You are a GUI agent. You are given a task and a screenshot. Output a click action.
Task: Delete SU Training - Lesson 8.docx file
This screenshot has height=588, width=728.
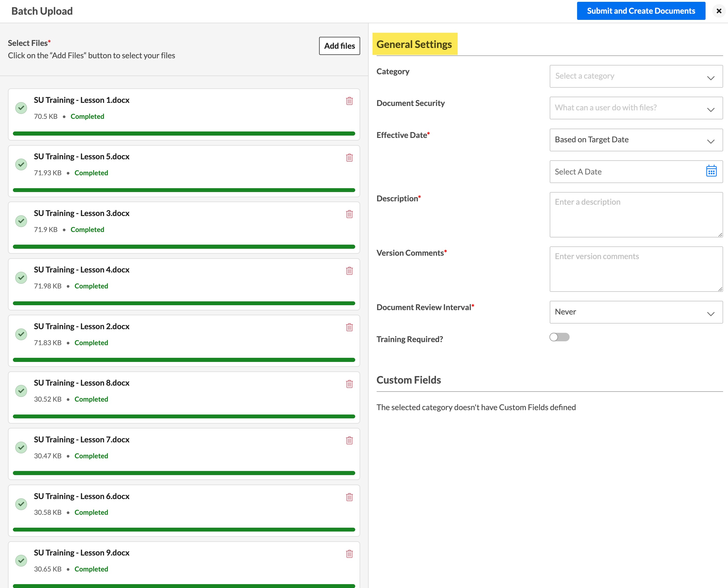pyautogui.click(x=350, y=384)
